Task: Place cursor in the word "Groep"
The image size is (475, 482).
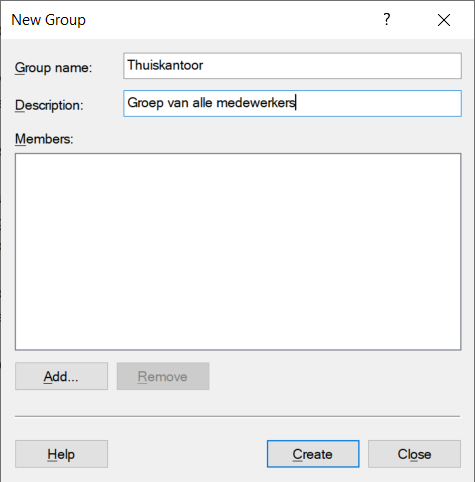Action: [x=145, y=103]
